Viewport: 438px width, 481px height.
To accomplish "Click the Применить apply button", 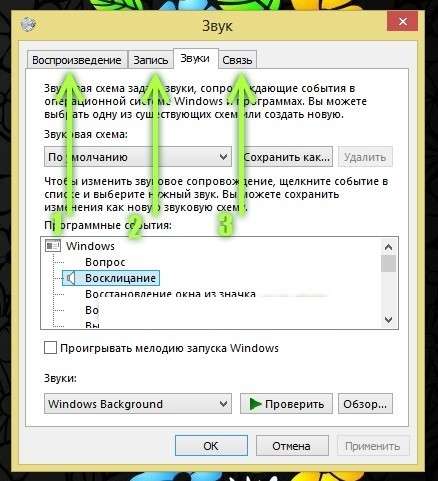I will (x=373, y=446).
